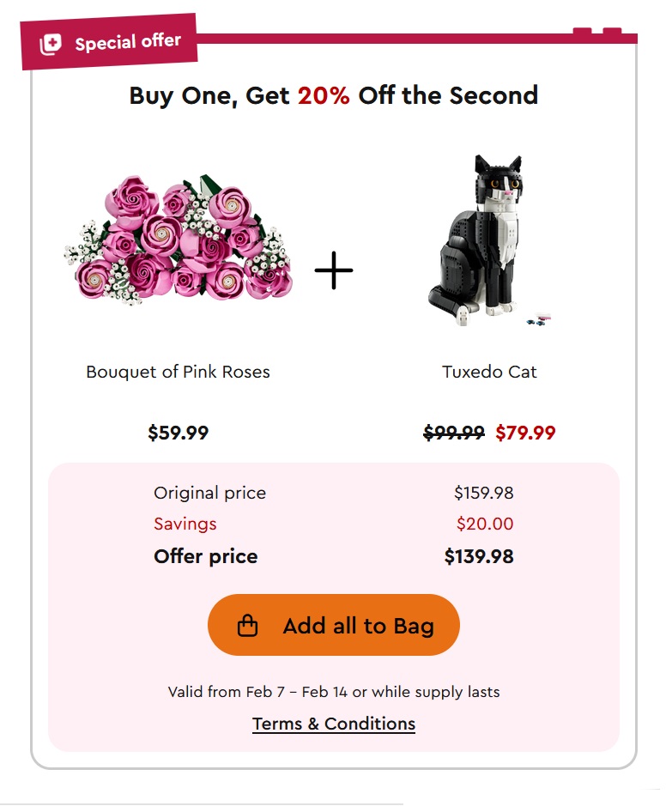Click the red $79.99 discounted price
Screen dimensions: 672x806
(x=525, y=433)
